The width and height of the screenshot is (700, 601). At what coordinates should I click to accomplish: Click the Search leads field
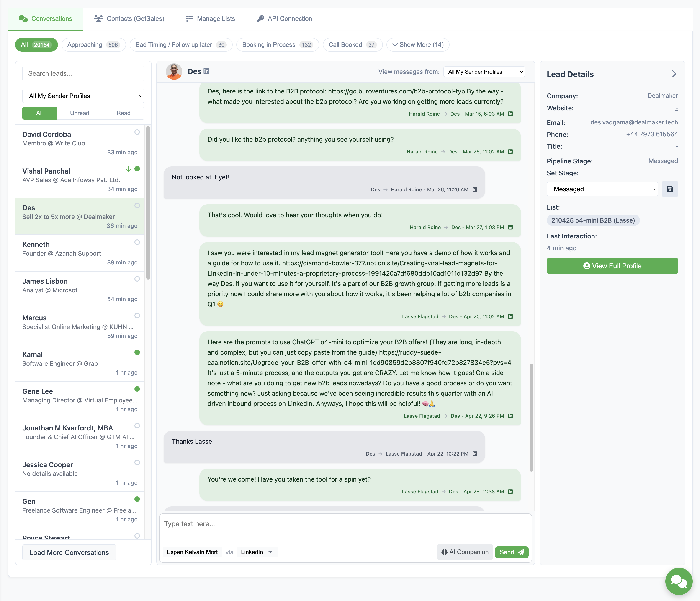coord(83,73)
